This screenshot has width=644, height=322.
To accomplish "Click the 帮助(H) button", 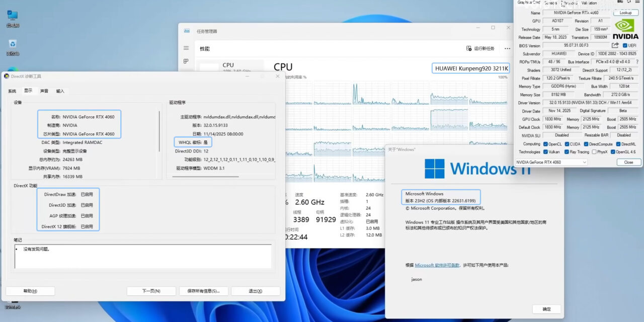I will tap(30, 291).
